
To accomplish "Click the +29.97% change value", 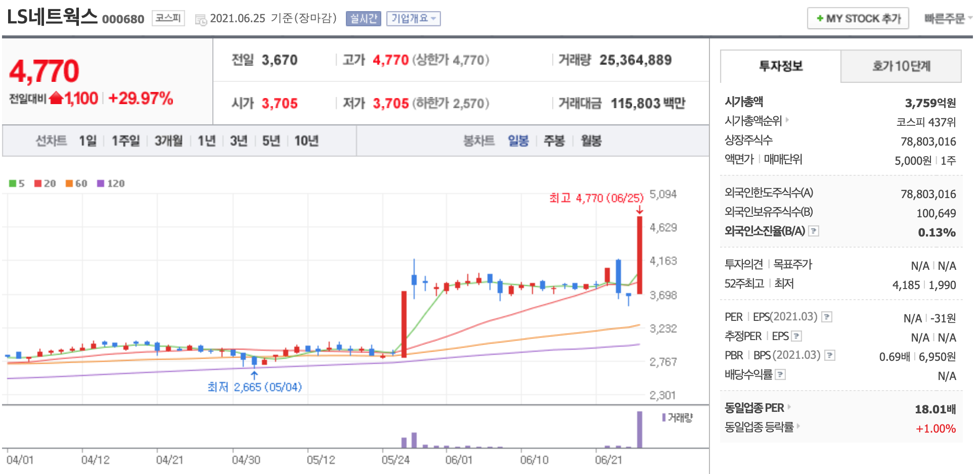I will click(x=141, y=98).
